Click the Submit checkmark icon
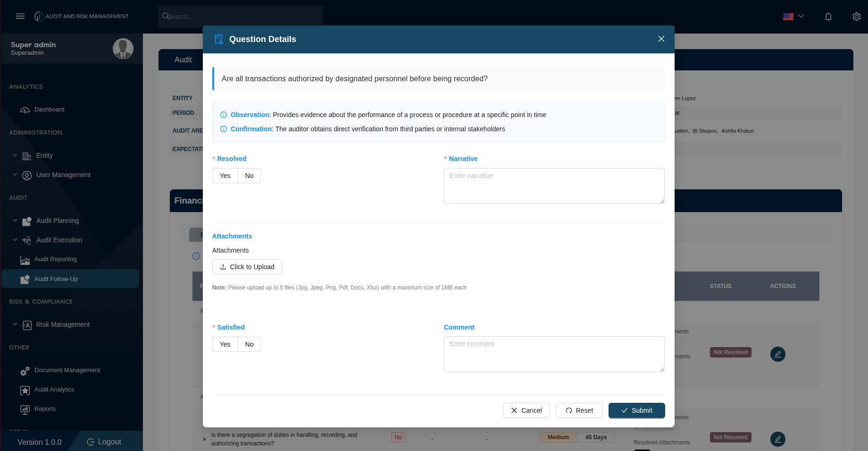This screenshot has height=451, width=868. (624, 410)
